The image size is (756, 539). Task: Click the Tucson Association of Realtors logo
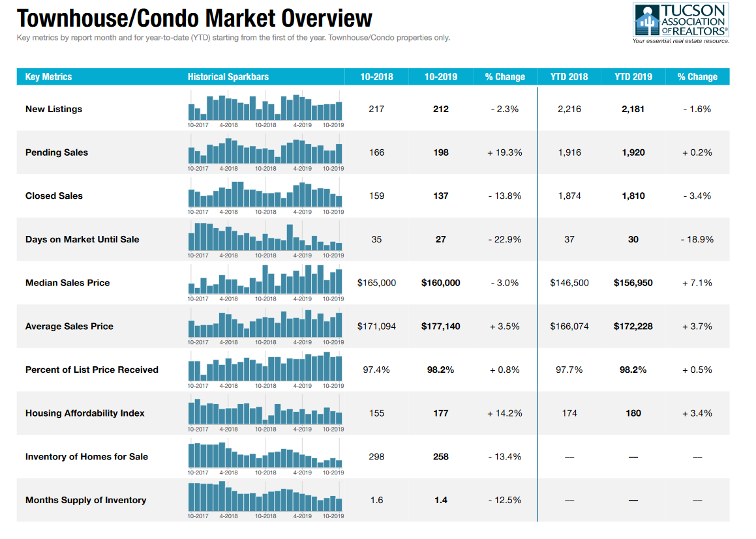tap(680, 22)
